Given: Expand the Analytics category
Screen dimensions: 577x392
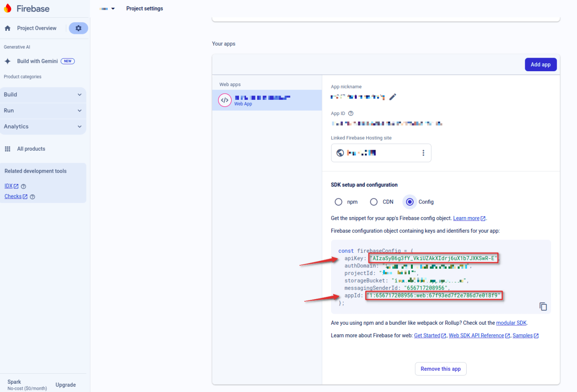Looking at the screenshot, I should coord(43,127).
